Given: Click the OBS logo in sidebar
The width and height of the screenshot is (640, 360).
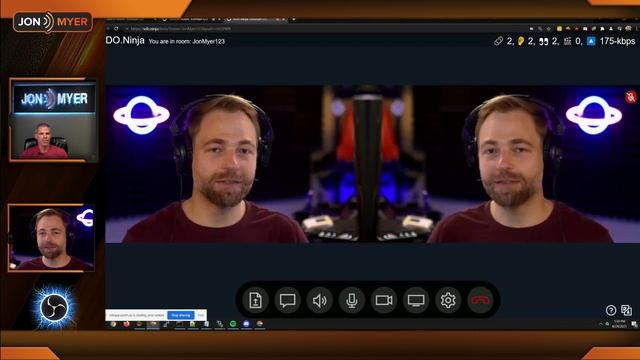Looking at the screenshot, I should tap(54, 308).
